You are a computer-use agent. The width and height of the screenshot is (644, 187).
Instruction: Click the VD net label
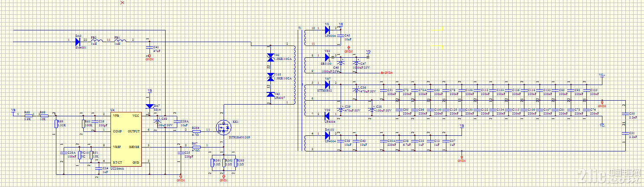click(368, 51)
